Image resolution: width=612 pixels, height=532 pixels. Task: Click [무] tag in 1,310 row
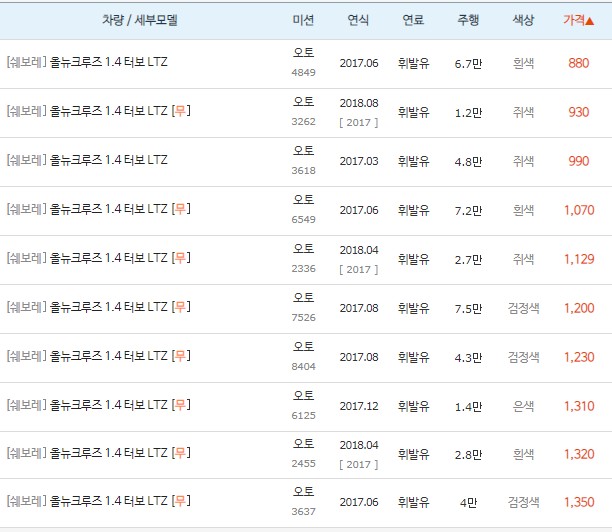pos(181,405)
